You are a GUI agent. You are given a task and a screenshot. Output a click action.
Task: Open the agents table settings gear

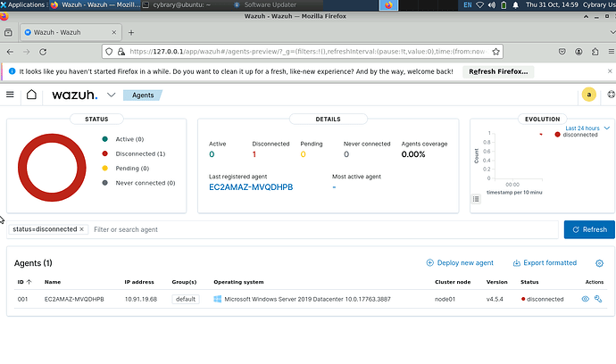tap(599, 263)
